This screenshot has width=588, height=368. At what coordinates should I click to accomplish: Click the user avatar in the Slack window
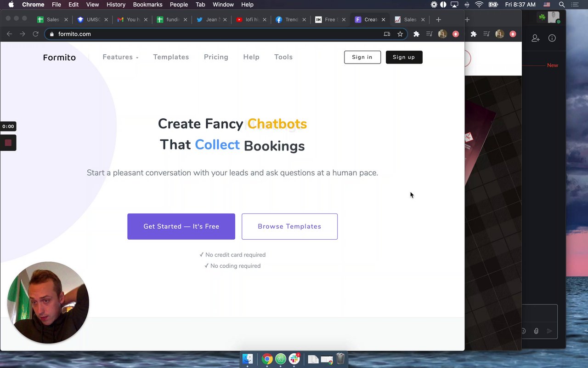tap(554, 17)
